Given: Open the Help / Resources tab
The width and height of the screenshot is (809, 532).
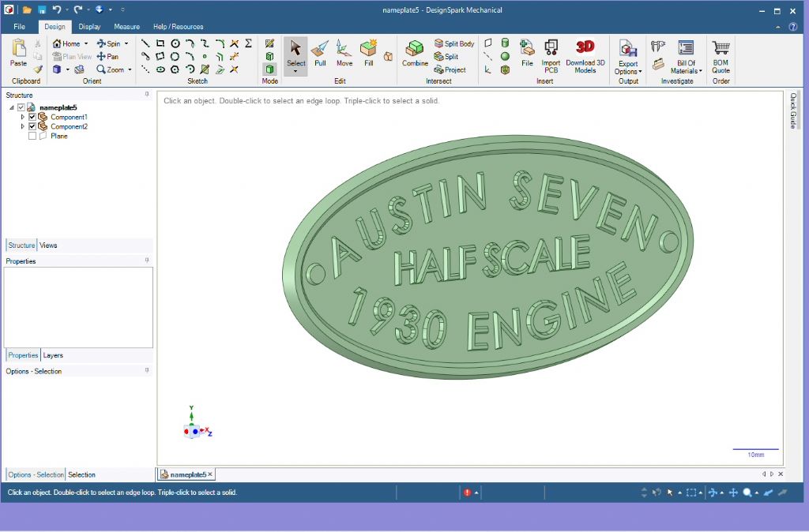Looking at the screenshot, I should [178, 27].
